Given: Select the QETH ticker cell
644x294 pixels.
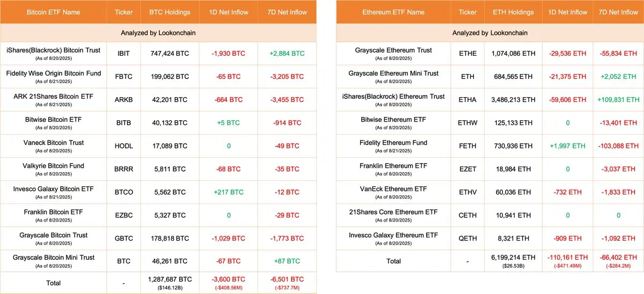Looking at the screenshot, I should 468,238.
